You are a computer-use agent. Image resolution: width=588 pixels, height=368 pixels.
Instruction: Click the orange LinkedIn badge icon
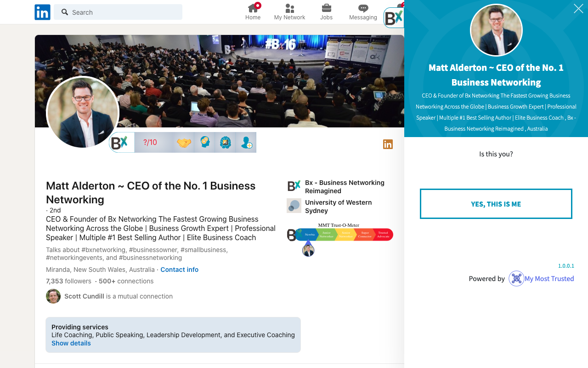pos(388,144)
